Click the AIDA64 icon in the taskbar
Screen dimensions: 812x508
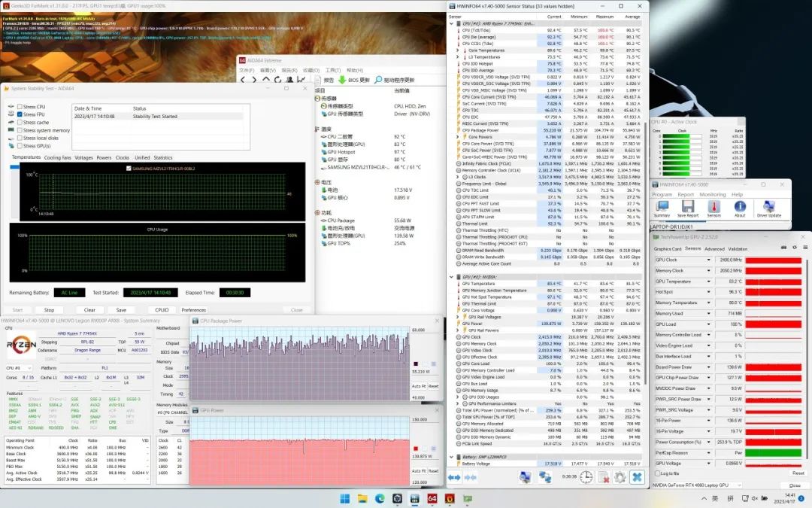[x=433, y=498]
